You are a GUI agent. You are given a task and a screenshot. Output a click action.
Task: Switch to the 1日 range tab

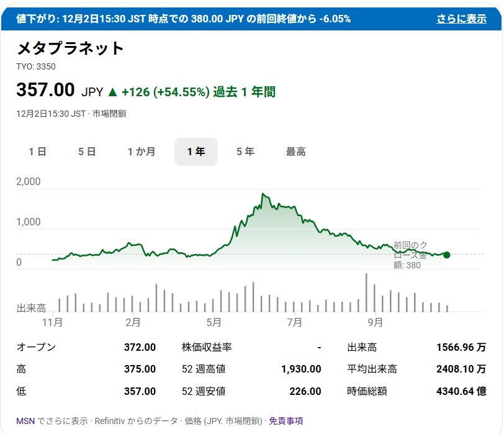pyautogui.click(x=37, y=151)
